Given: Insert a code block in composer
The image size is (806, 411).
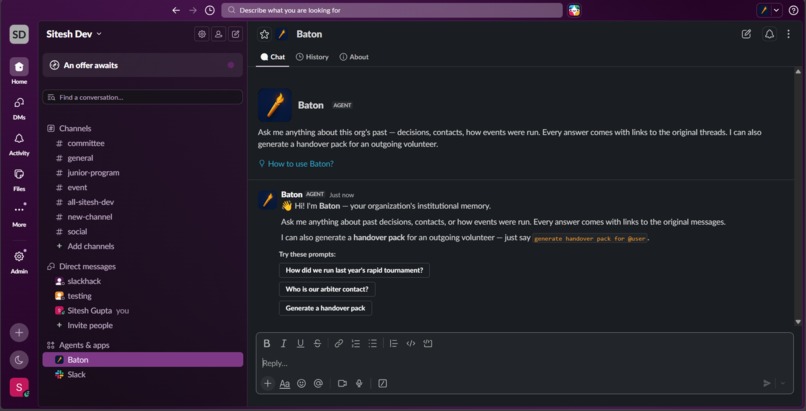Looking at the screenshot, I should pyautogui.click(x=428, y=344).
